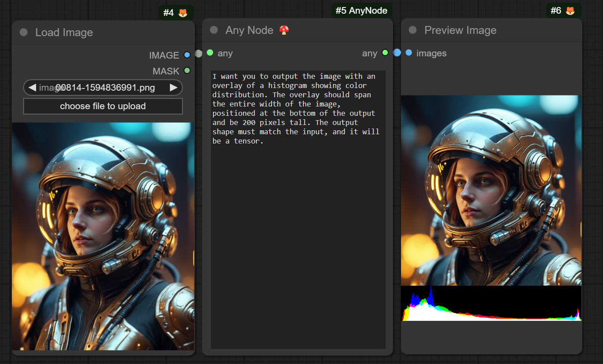This screenshot has width=603, height=364.
Task: Click the 'any' output port on Any Node
Action: point(385,53)
